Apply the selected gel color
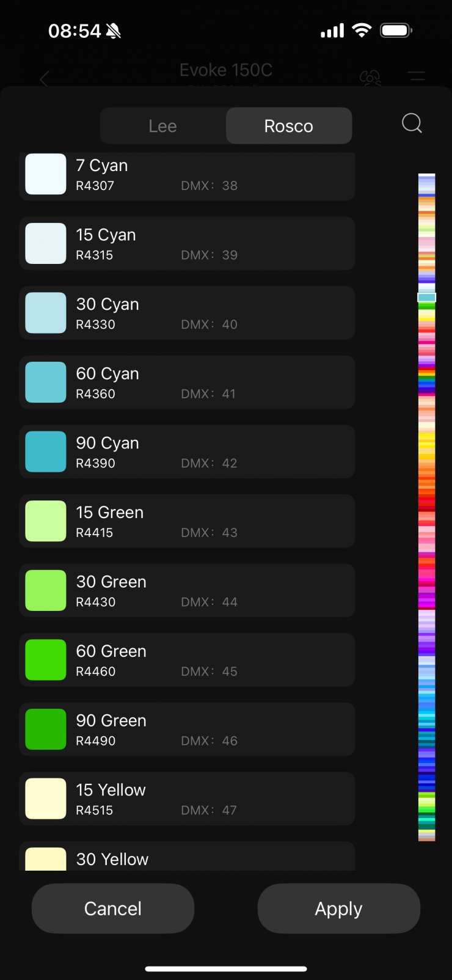The height and width of the screenshot is (980, 452). 338,909
